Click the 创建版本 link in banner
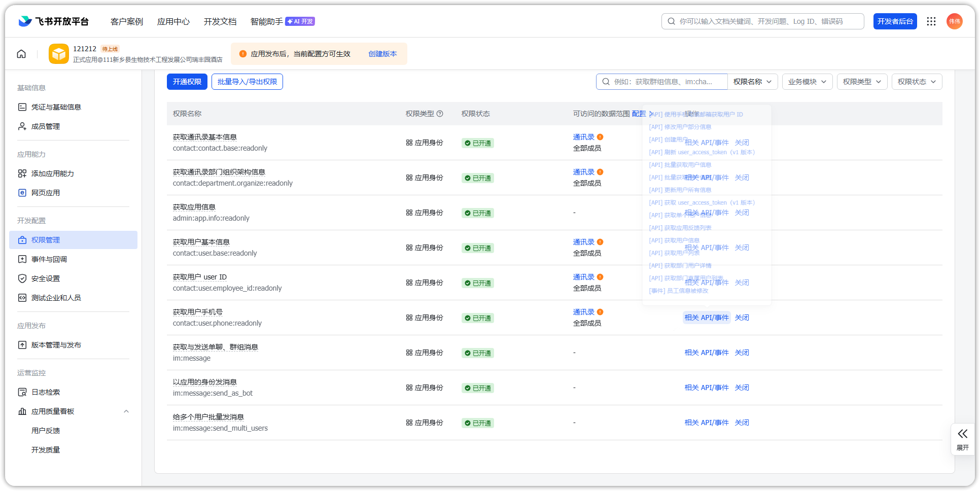This screenshot has width=980, height=491. [382, 54]
